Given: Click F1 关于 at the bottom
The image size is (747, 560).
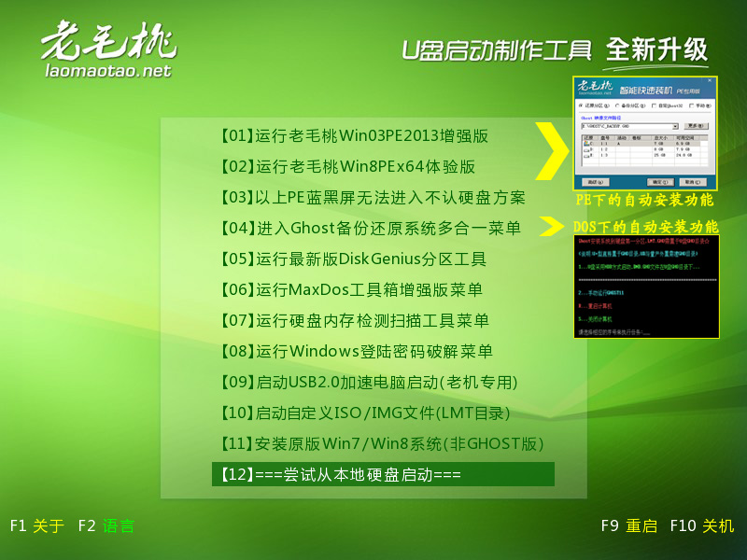Looking at the screenshot, I should click(36, 525).
